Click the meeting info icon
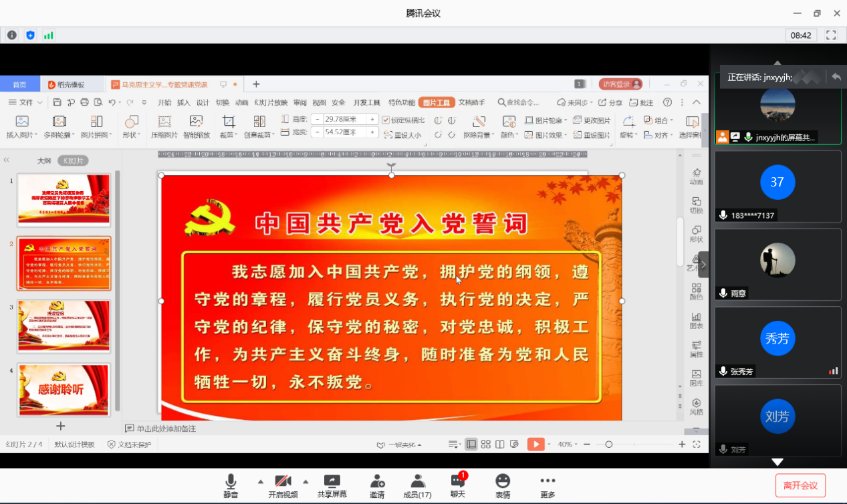The image size is (847, 504). click(12, 35)
